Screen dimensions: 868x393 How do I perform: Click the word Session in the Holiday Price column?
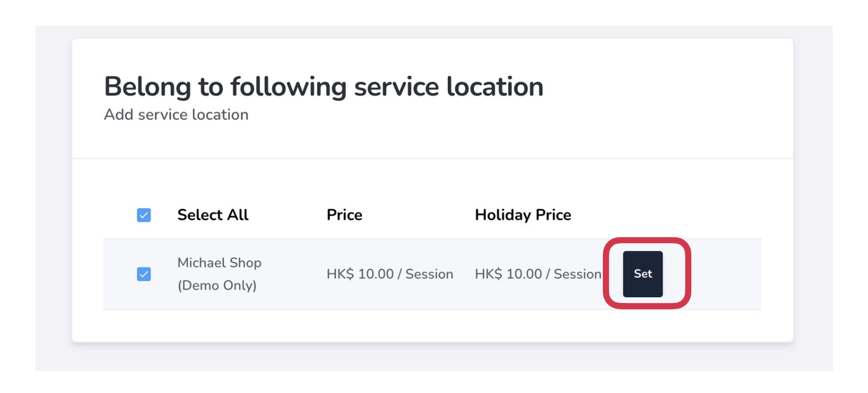point(577,274)
